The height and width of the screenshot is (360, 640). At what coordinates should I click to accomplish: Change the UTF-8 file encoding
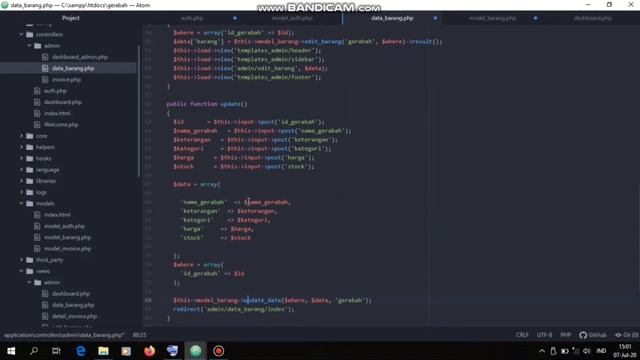544,335
